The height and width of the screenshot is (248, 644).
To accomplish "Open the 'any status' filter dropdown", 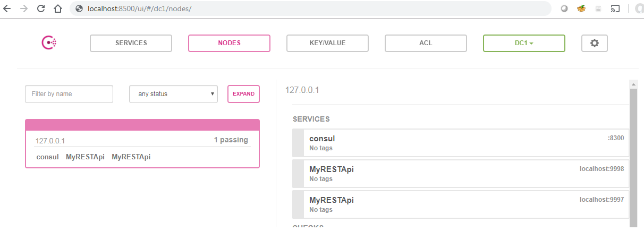I will point(173,94).
